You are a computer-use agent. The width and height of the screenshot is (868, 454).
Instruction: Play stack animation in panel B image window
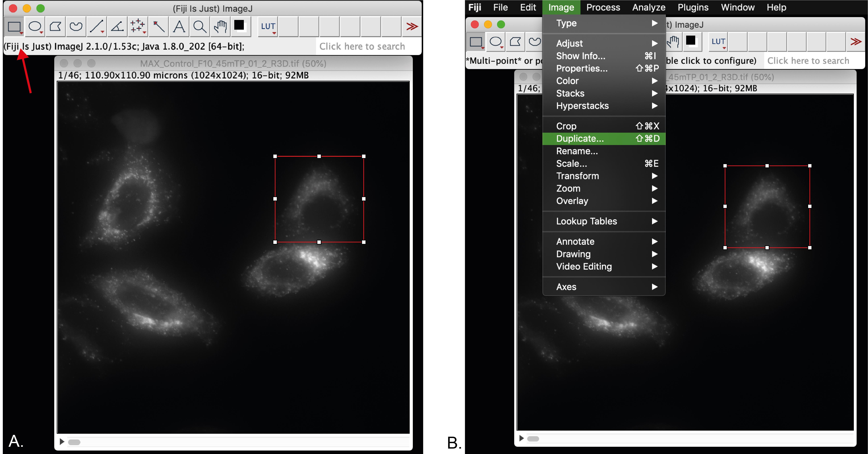click(521, 438)
